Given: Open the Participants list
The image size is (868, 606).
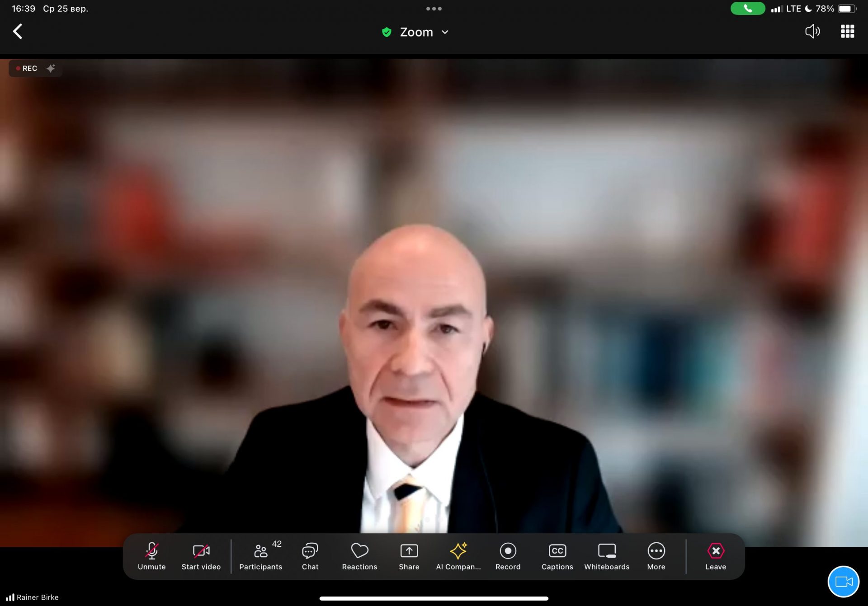Looking at the screenshot, I should coord(261,556).
